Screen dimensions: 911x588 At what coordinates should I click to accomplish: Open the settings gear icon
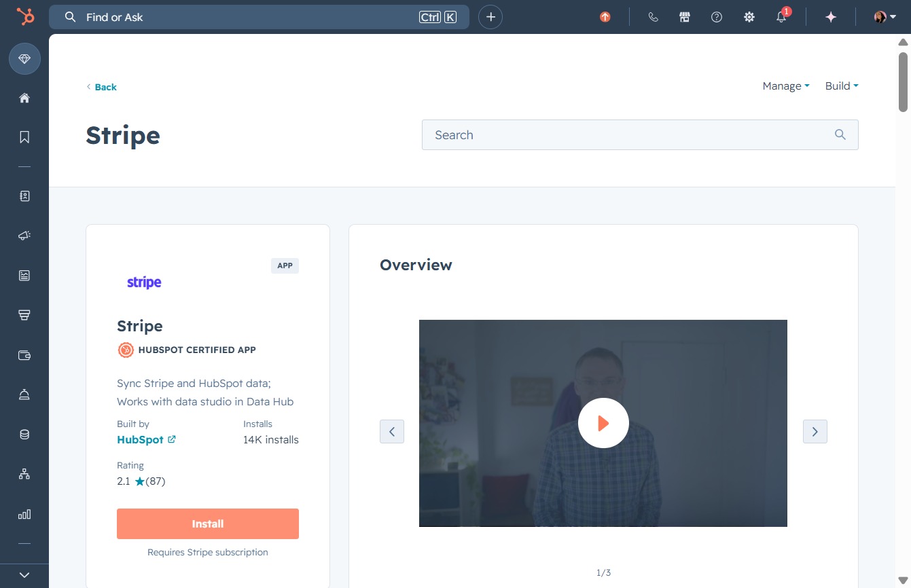pos(749,17)
